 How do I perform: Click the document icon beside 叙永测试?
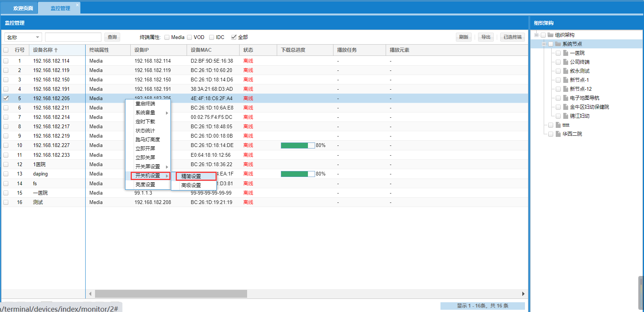pos(566,71)
